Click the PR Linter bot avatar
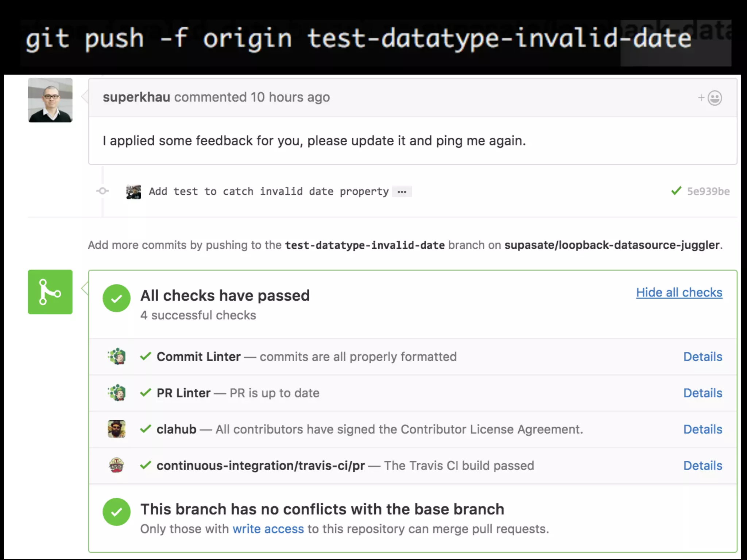The height and width of the screenshot is (560, 747). (x=117, y=393)
